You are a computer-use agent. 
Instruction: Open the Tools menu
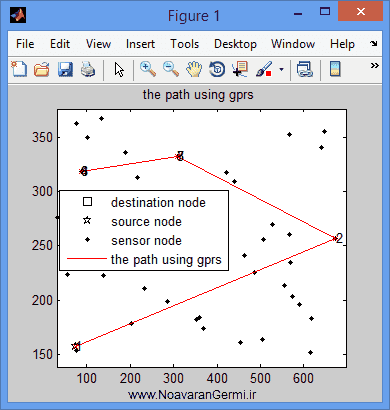(185, 44)
